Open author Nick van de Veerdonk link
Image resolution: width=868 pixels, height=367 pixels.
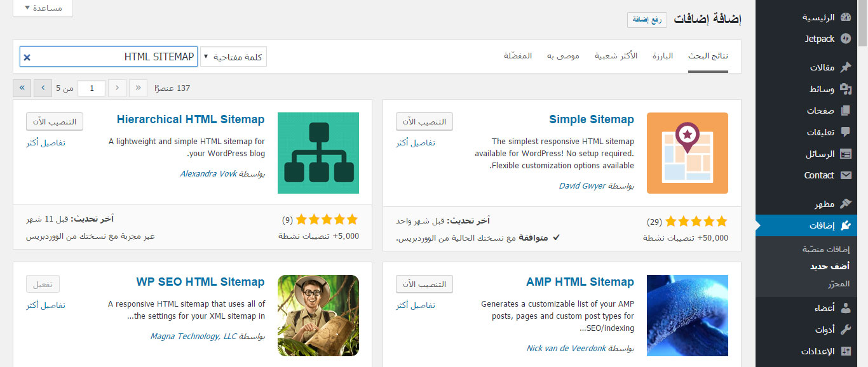tap(566, 349)
